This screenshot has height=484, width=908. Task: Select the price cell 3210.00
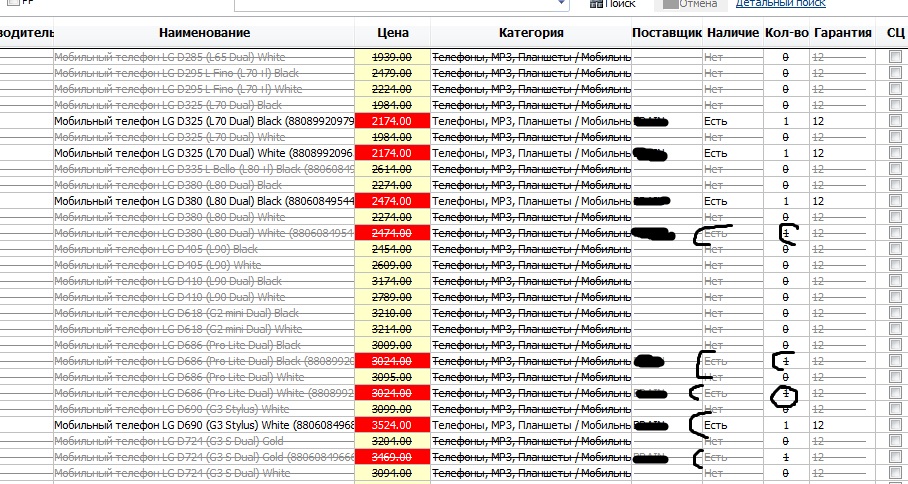point(393,313)
